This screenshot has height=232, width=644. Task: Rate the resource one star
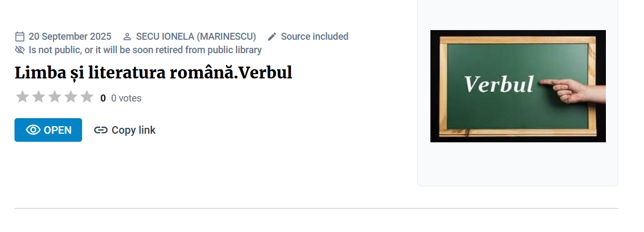coord(22,97)
